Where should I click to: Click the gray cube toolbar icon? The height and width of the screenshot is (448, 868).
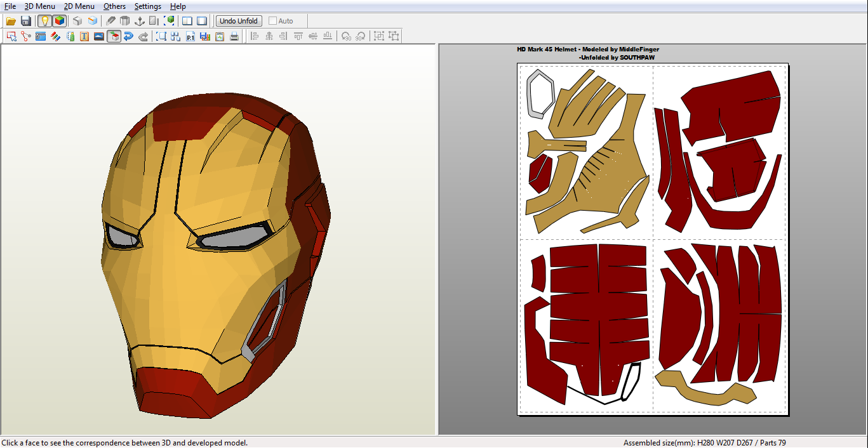pyautogui.click(x=77, y=21)
